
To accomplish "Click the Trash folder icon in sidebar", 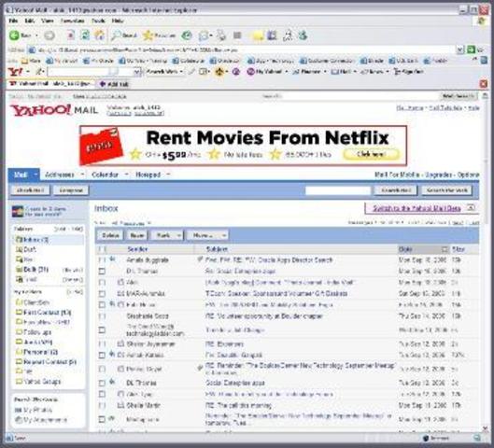I will 20,279.
